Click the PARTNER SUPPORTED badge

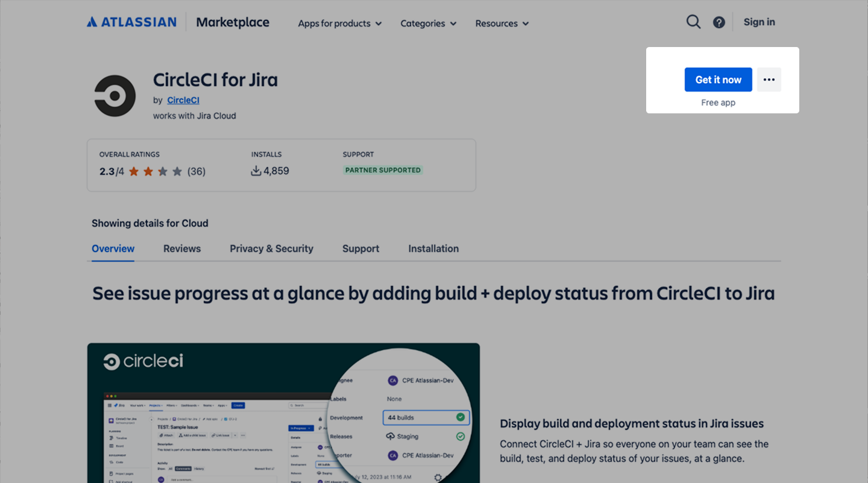tap(383, 170)
